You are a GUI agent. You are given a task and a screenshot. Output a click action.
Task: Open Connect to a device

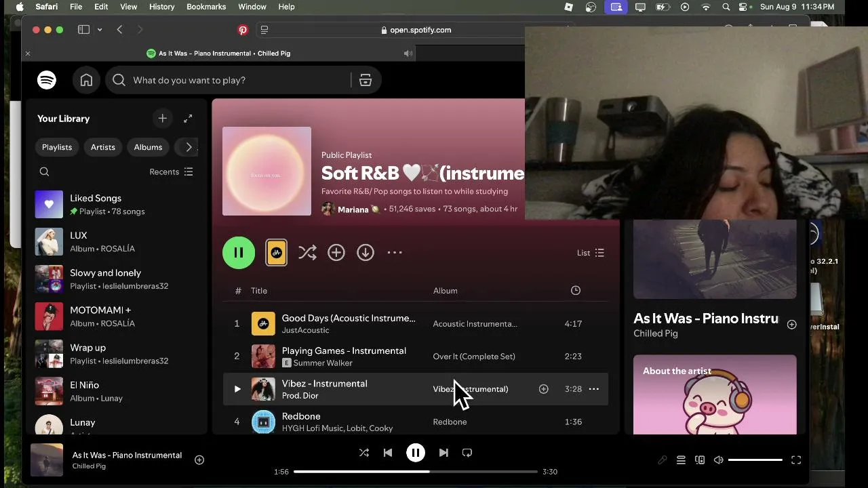pos(700,460)
